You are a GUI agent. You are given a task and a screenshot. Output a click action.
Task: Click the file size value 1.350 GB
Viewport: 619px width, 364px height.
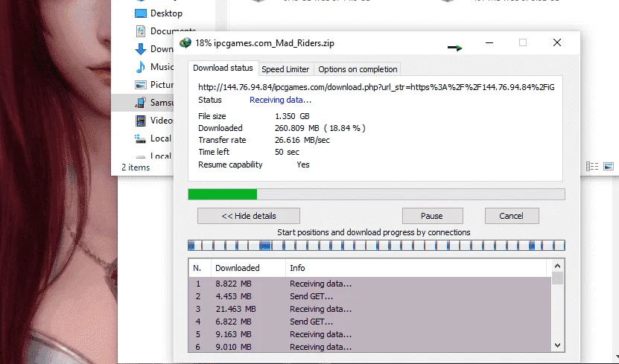pyautogui.click(x=292, y=116)
